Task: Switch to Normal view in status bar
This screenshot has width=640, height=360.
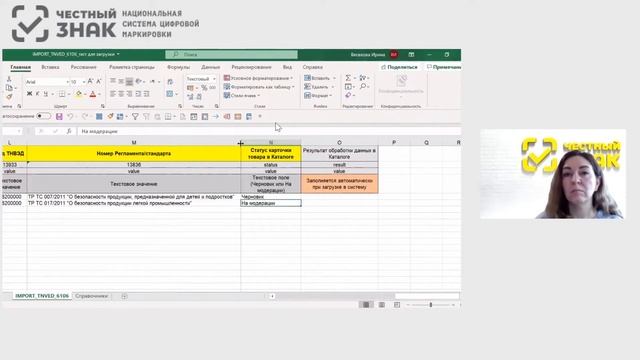Action: 366,305
